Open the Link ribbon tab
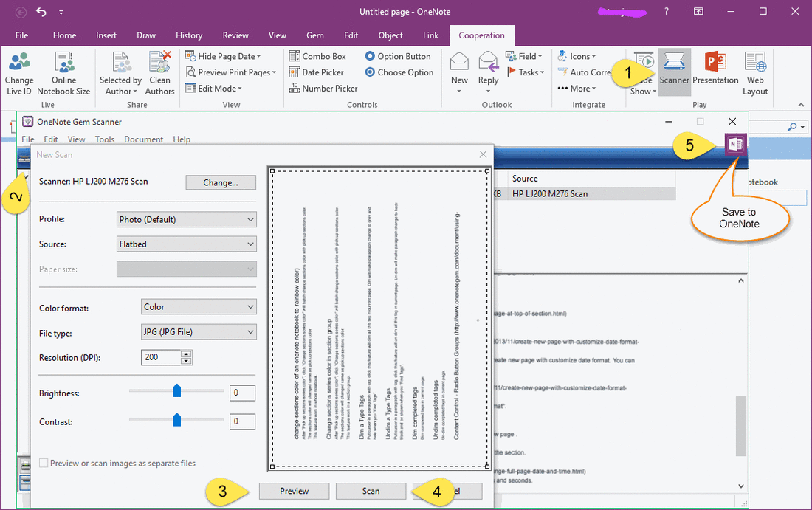 [x=430, y=35]
